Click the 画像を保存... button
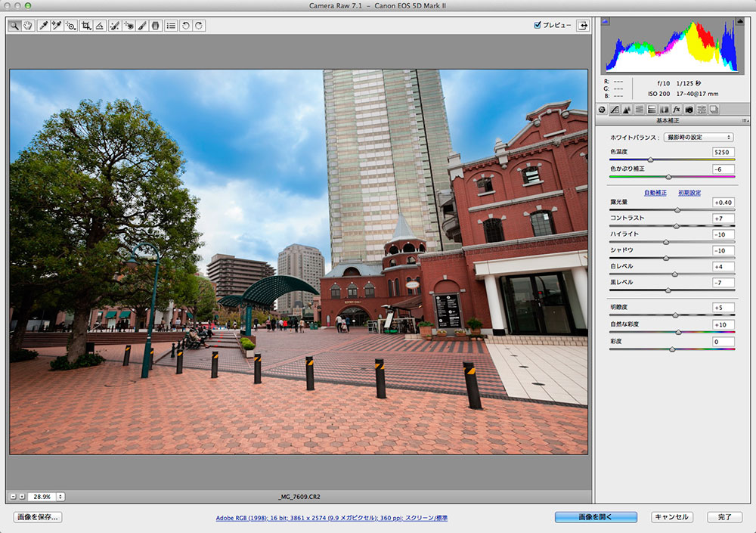Image resolution: width=756 pixels, height=533 pixels. tap(38, 517)
